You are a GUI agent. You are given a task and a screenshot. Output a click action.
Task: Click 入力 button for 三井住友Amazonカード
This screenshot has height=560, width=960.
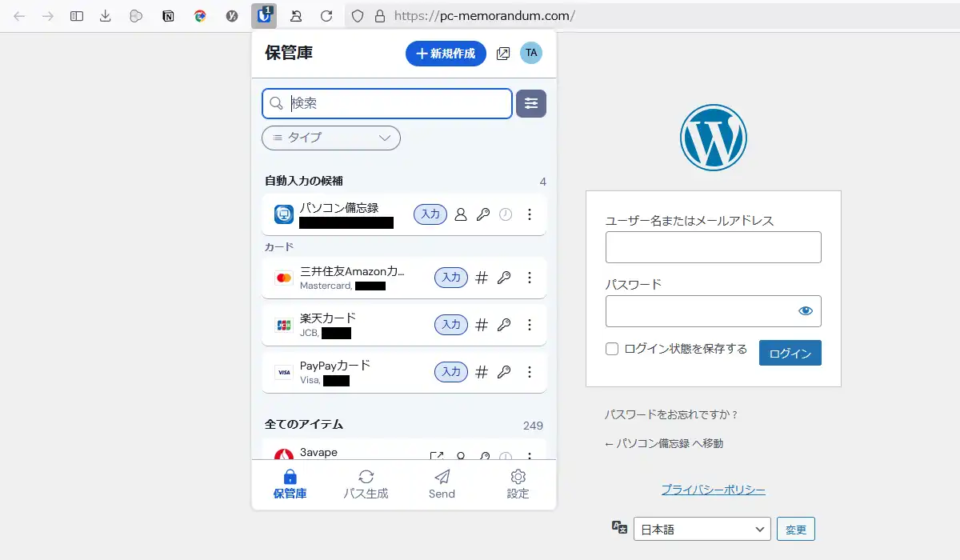coord(451,278)
